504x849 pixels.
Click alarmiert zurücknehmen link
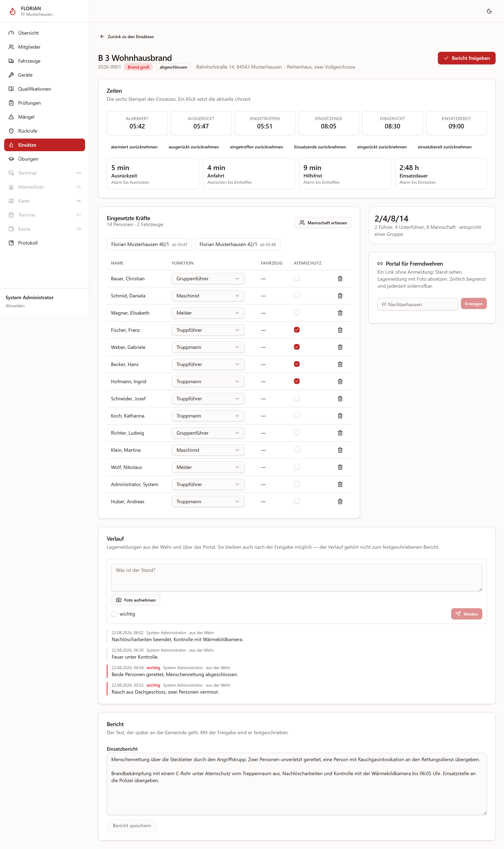point(134,147)
